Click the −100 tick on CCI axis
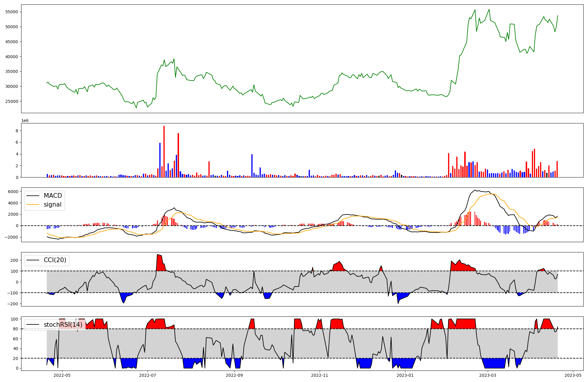The width and height of the screenshot is (588, 382). (13, 293)
